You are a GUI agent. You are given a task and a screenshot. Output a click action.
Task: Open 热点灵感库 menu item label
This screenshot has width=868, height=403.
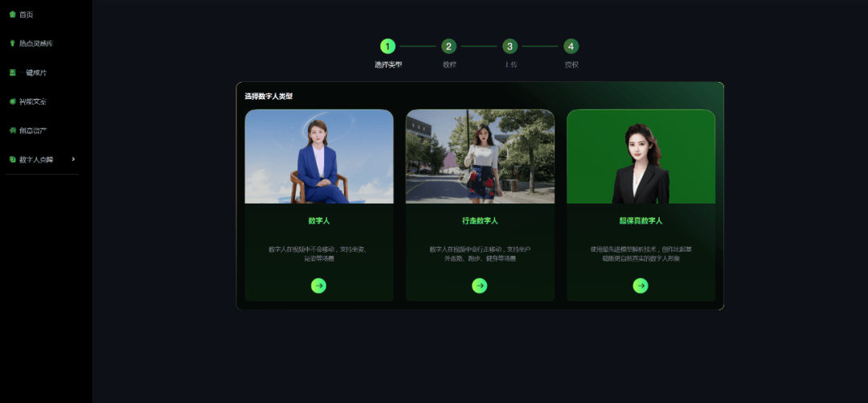pos(36,43)
